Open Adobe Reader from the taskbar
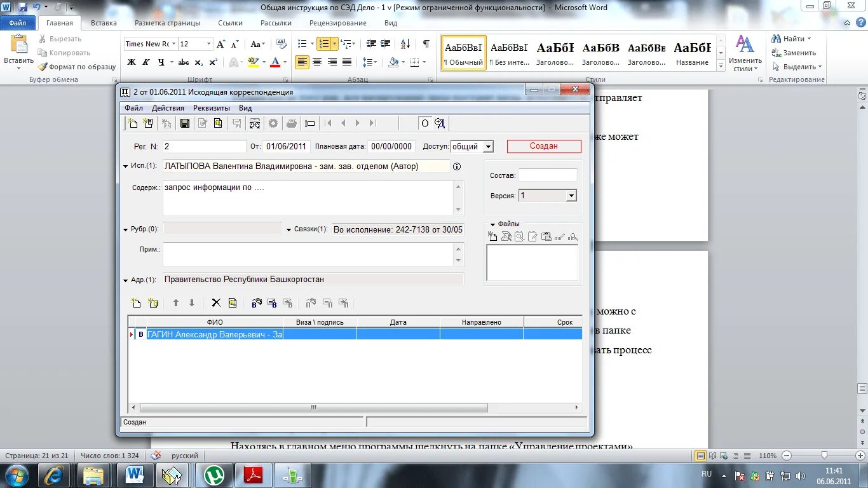Viewport: 868px width, 488px height. click(x=253, y=475)
